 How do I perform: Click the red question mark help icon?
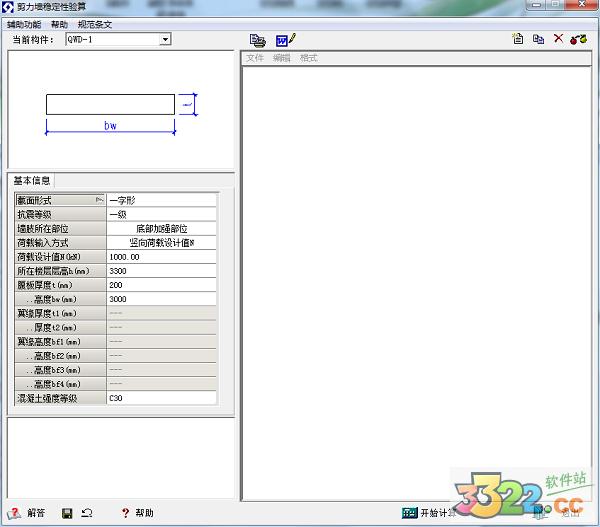(x=125, y=513)
